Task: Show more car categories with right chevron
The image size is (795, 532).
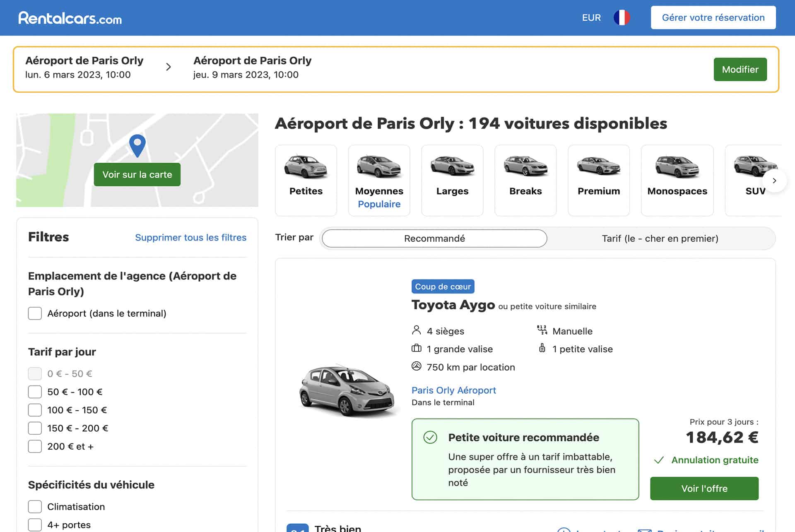Action: tap(774, 181)
